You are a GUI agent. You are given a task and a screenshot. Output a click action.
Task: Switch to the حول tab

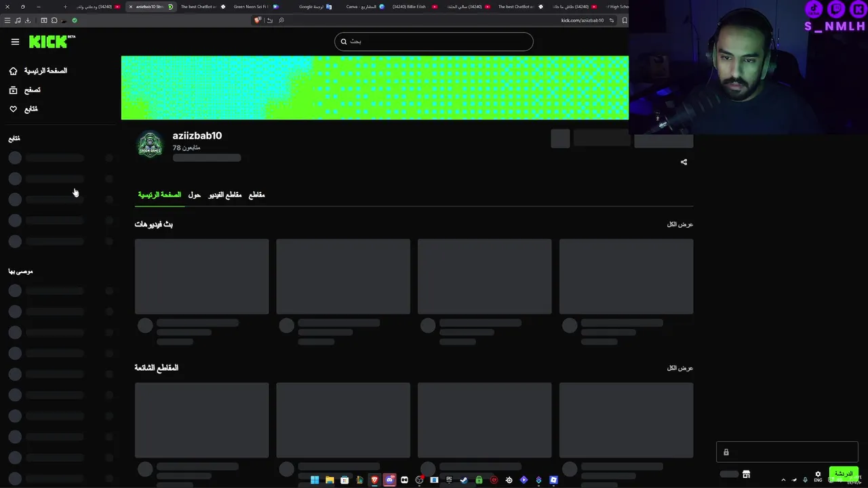coord(194,195)
